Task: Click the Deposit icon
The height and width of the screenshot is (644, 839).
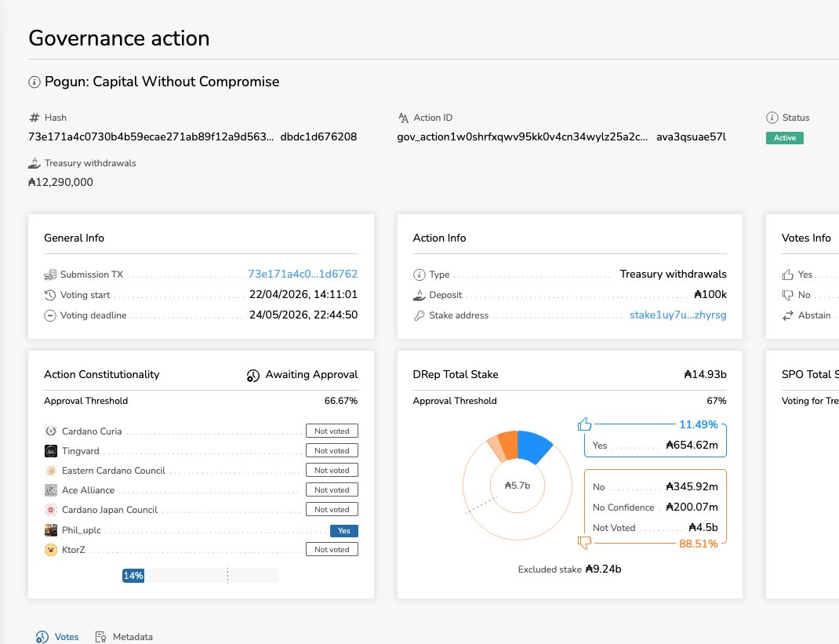Action: point(419,295)
